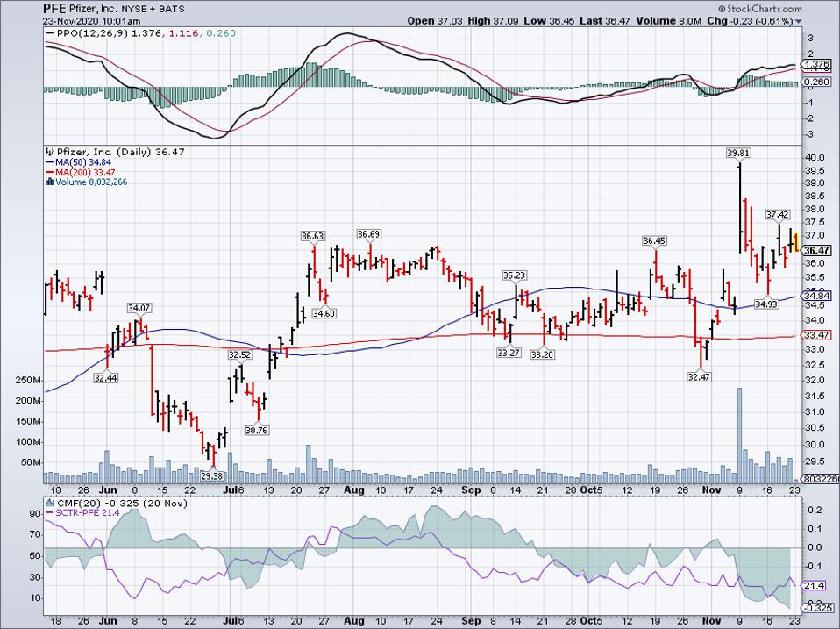Click the 34.84 MA(50) axis tag
The width and height of the screenshot is (840, 629).
(x=817, y=296)
